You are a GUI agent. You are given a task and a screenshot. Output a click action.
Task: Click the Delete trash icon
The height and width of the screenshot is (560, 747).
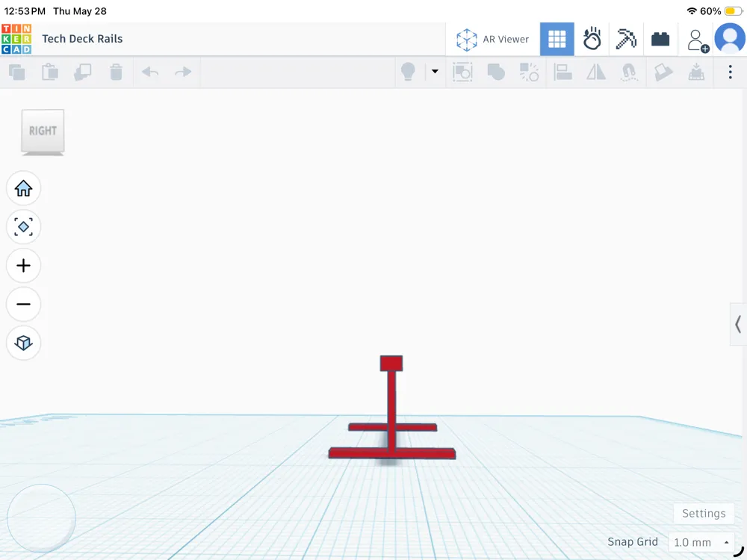[x=117, y=72]
